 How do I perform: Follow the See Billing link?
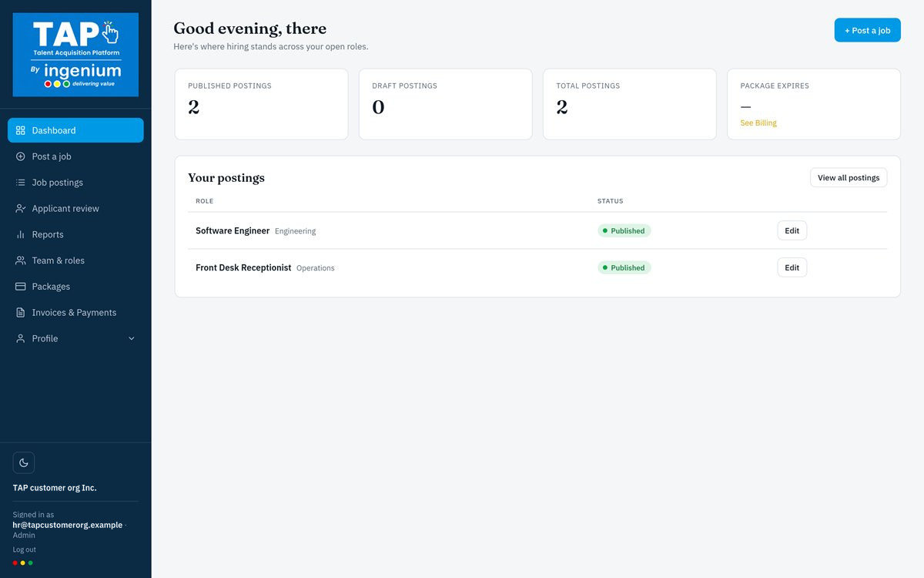click(x=758, y=123)
